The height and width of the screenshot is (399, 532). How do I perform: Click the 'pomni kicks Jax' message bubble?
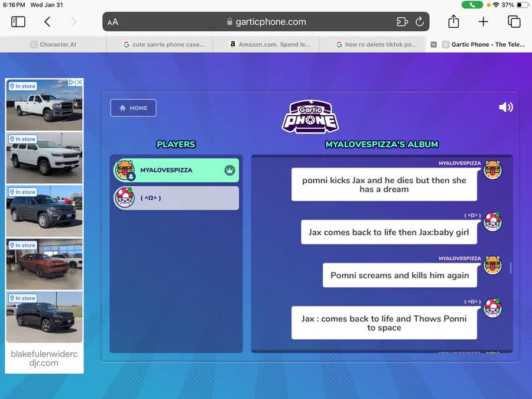[384, 184]
